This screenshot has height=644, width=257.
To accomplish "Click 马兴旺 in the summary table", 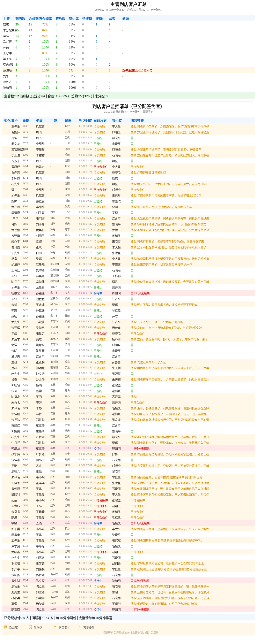I will pos(8,42).
